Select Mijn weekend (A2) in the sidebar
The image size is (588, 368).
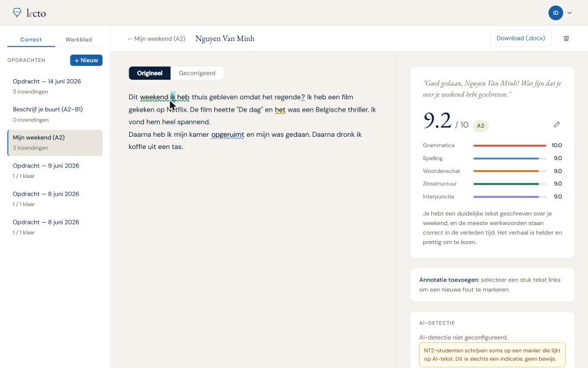(x=55, y=143)
